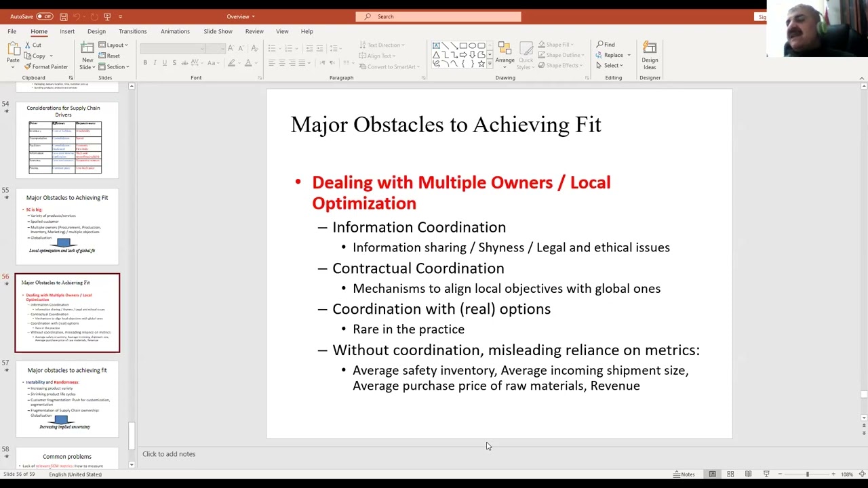868x488 pixels.
Task: Increase font size with the large A
Action: tap(231, 48)
